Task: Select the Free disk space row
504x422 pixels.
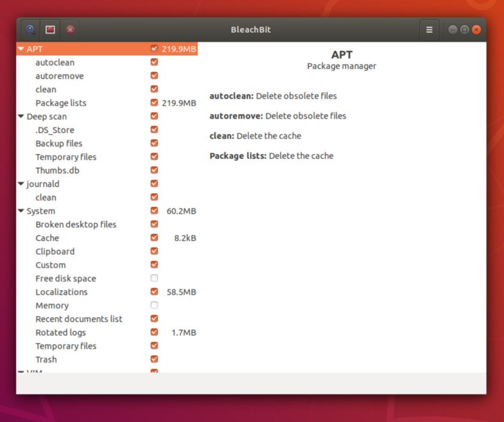Action: pos(107,278)
